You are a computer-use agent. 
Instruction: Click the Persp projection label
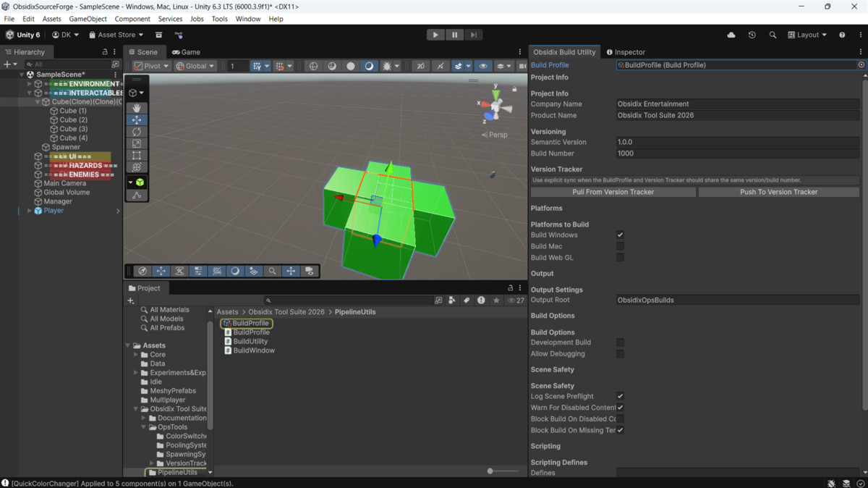[494, 135]
